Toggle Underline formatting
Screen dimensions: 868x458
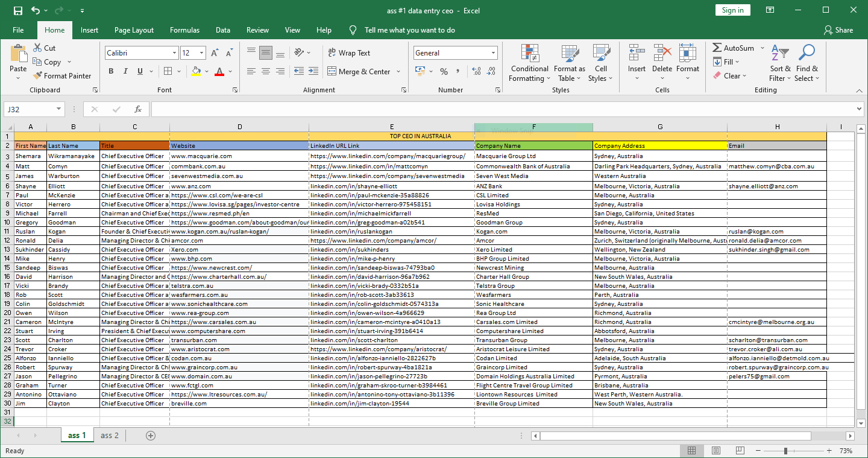click(140, 71)
